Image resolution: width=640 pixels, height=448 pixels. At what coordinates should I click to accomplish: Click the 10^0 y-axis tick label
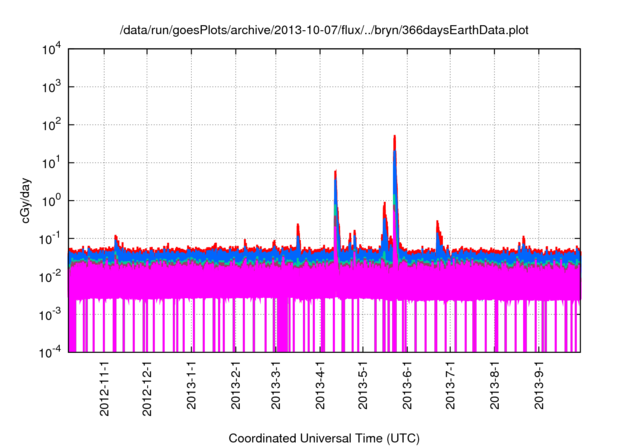point(53,200)
